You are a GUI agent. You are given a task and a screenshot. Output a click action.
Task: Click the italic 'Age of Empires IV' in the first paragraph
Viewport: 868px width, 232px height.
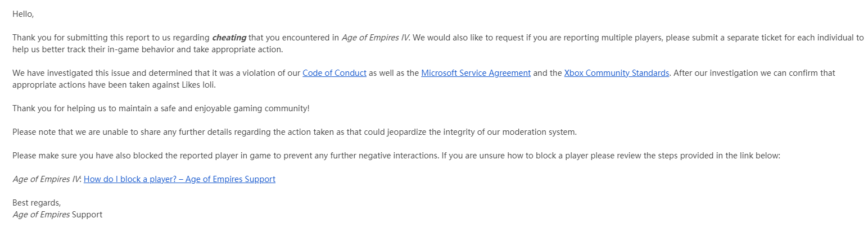376,38
